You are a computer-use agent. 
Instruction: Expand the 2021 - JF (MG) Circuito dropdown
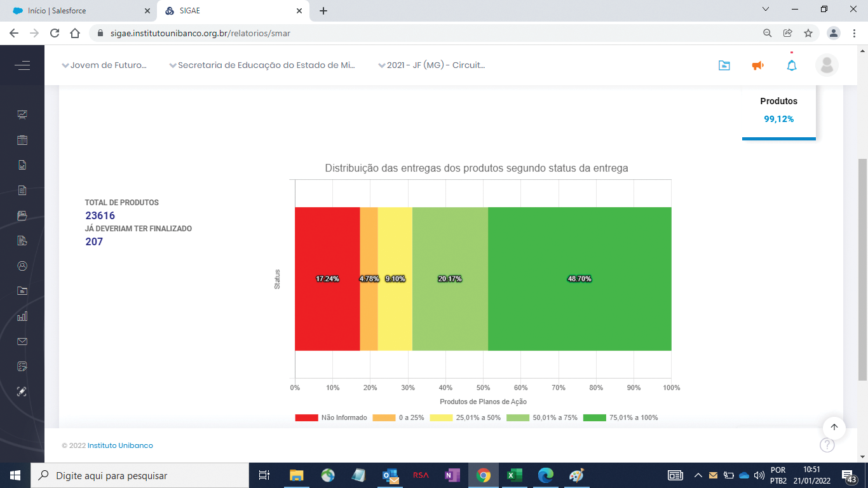coord(431,65)
